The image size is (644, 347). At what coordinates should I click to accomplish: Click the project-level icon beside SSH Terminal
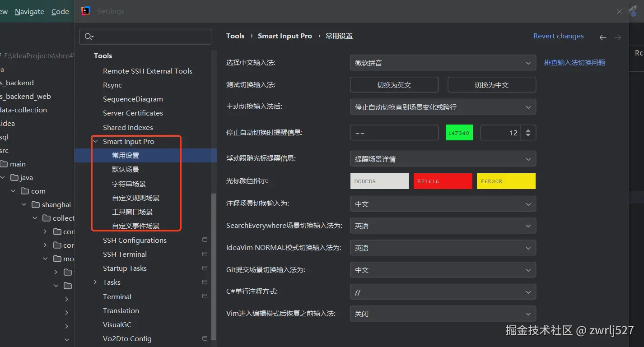click(x=205, y=254)
